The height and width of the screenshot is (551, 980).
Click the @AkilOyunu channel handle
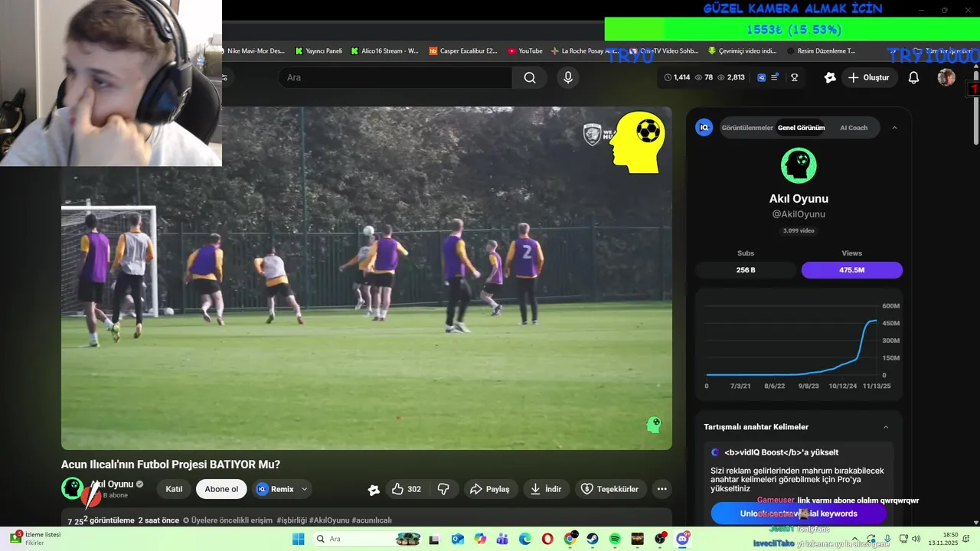[799, 214]
